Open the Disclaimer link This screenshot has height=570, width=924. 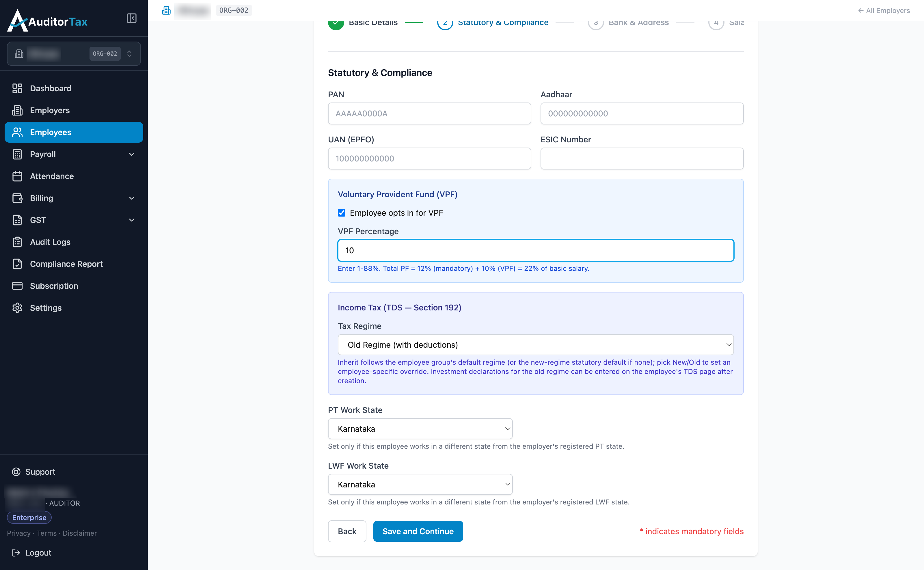click(79, 533)
